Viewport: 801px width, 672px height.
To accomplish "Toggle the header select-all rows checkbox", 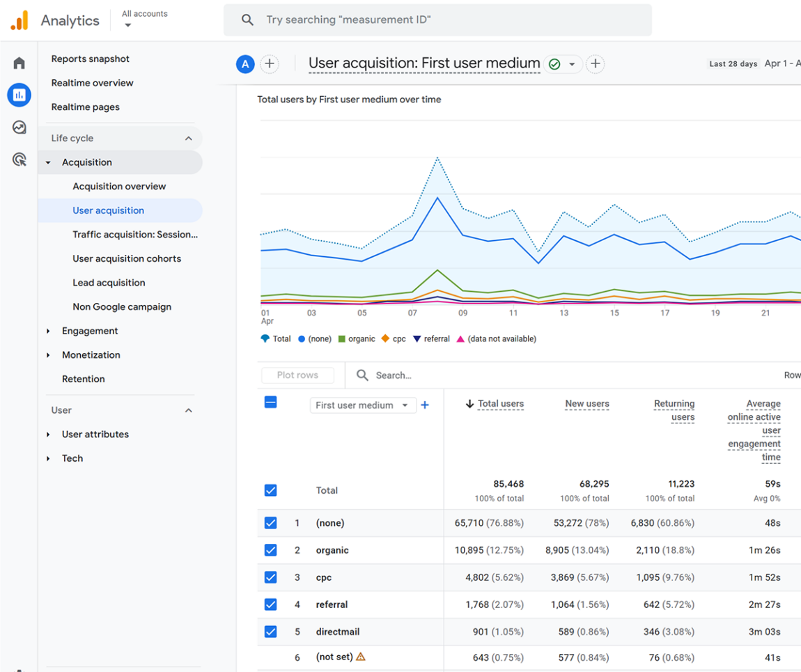I will pyautogui.click(x=271, y=403).
